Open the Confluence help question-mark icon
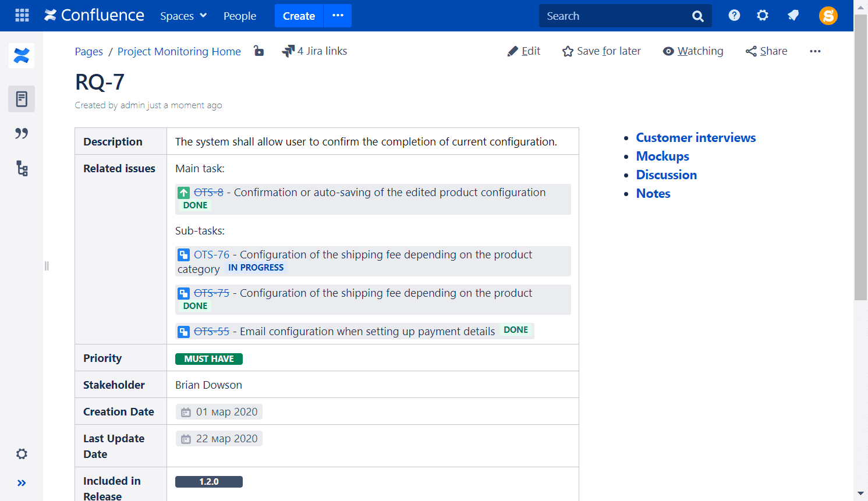The height and width of the screenshot is (501, 868). (x=734, y=16)
